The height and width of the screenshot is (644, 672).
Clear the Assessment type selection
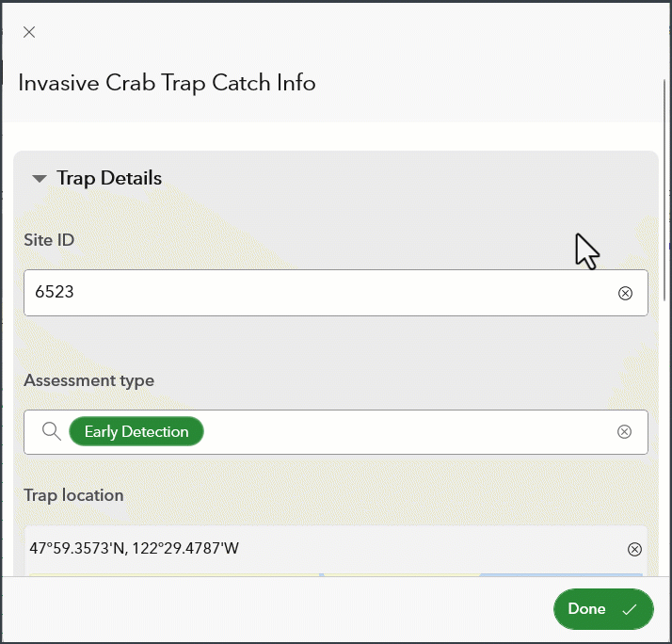pos(624,432)
